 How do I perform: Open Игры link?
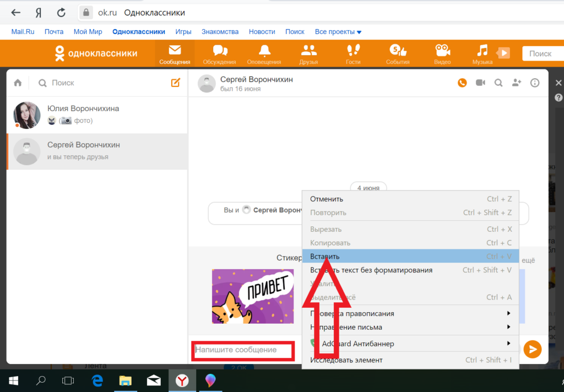pyautogui.click(x=183, y=31)
